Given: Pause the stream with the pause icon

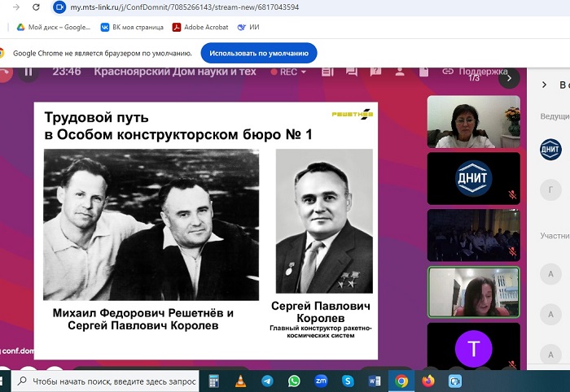Looking at the screenshot, I should tap(28, 72).
